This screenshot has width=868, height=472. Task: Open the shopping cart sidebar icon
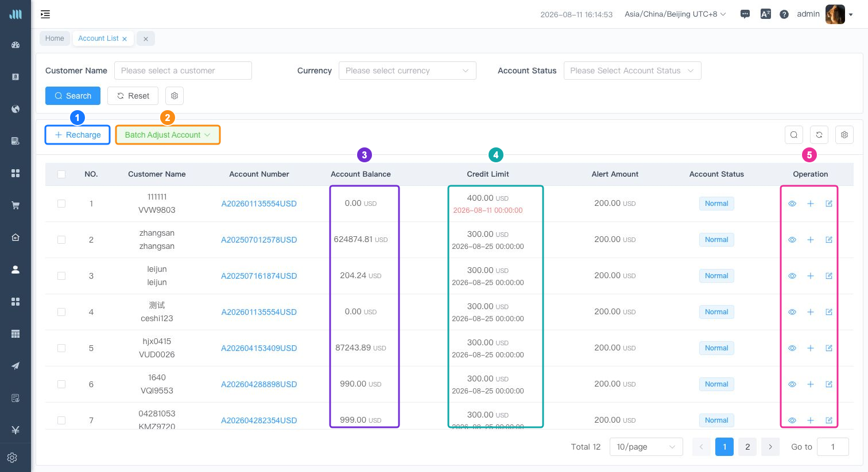[x=15, y=205]
